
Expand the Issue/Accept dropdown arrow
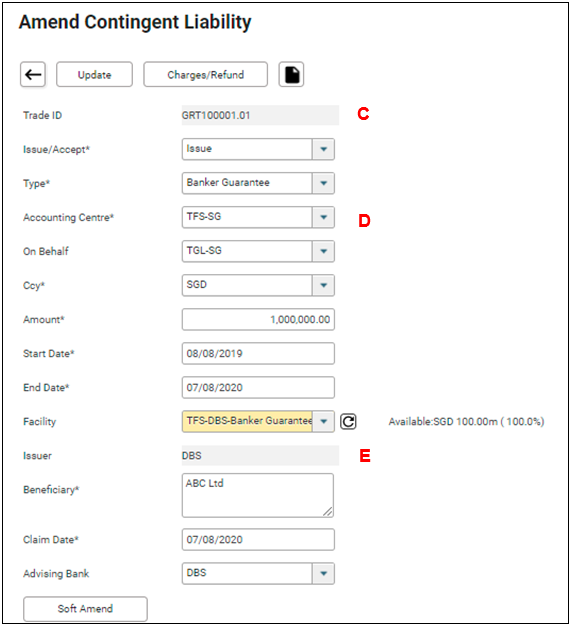[x=323, y=149]
